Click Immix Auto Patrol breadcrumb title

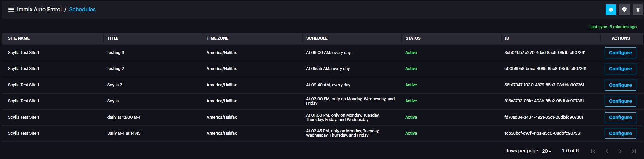tap(39, 10)
